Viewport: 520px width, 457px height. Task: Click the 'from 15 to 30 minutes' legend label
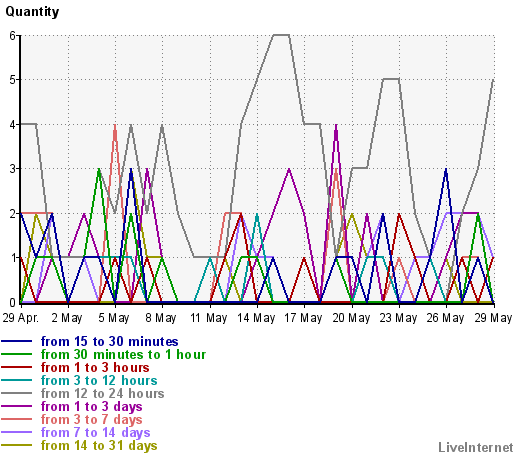(x=109, y=342)
